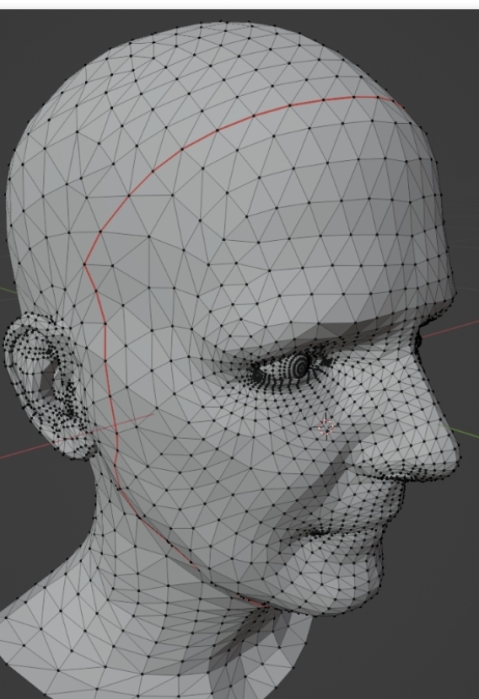Click the red axis line below the ear
Viewport: 479px width, 699px height.
tap(27, 450)
